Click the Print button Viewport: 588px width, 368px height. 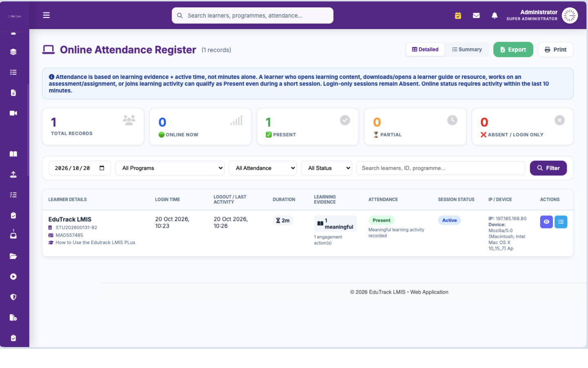(x=556, y=49)
